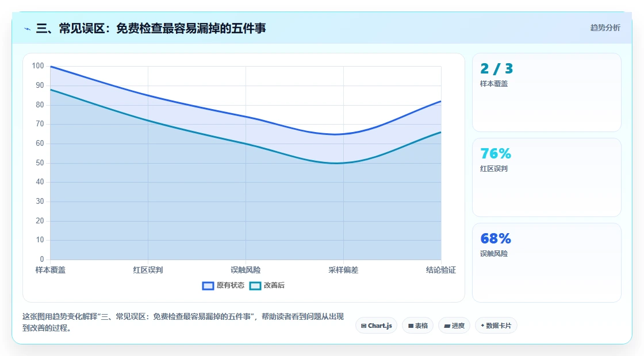Click the 改善后 legend label

coord(274,285)
